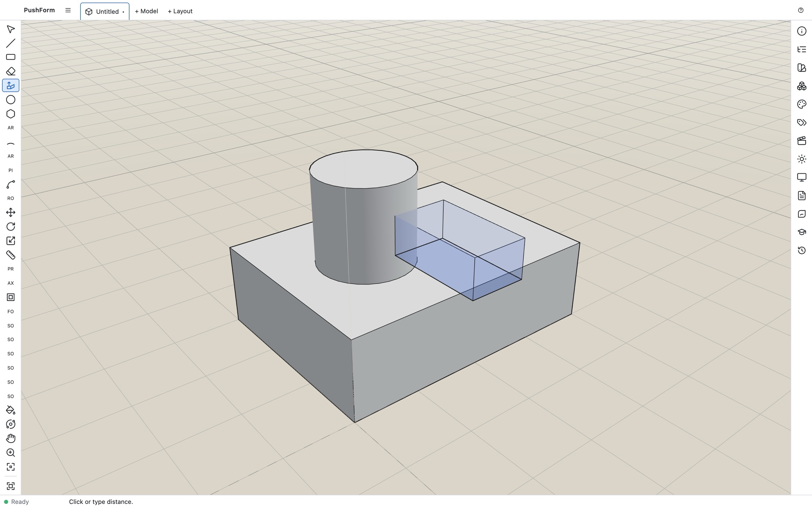Choose the Polygon tool
The width and height of the screenshot is (812, 508).
point(10,114)
